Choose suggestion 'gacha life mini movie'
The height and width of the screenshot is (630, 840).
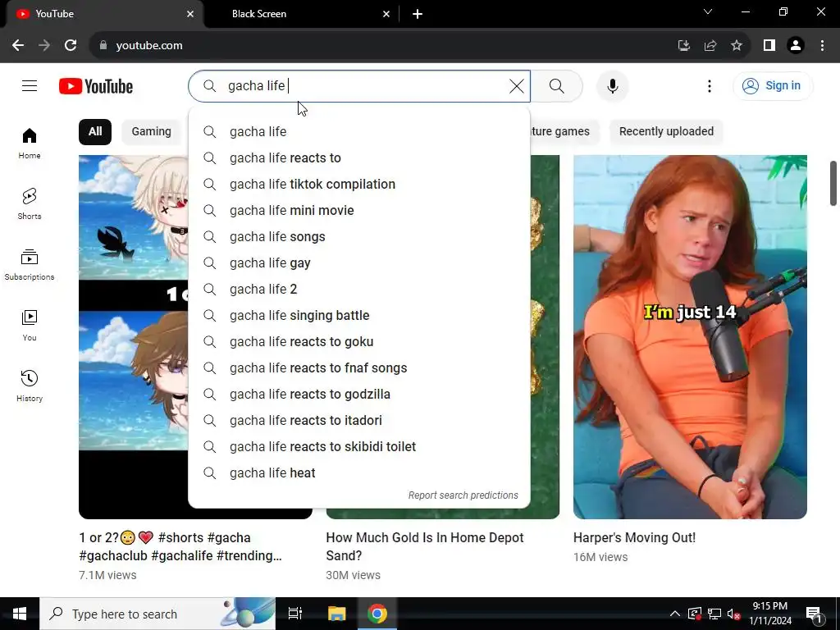359,211
